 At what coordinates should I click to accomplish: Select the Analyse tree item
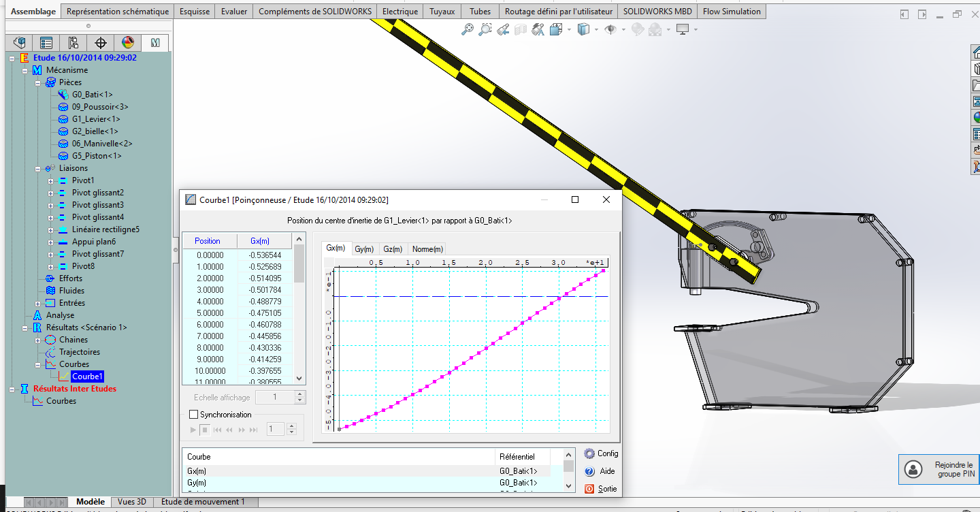[61, 315]
